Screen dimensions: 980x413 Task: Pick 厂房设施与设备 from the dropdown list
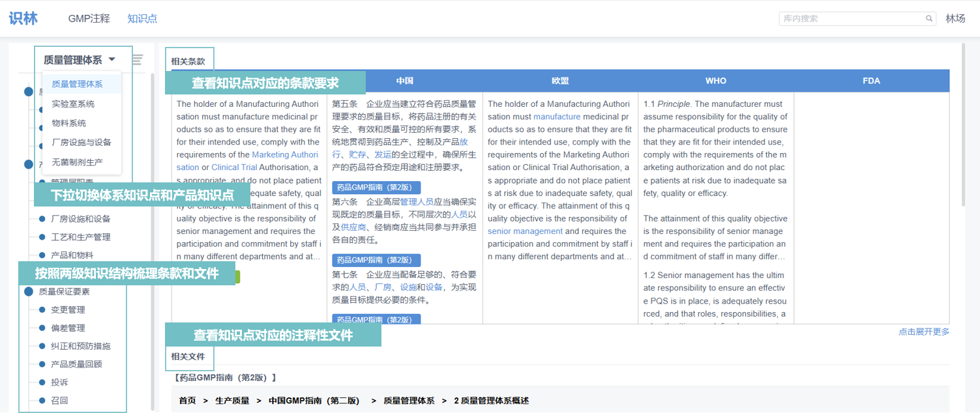[82, 142]
